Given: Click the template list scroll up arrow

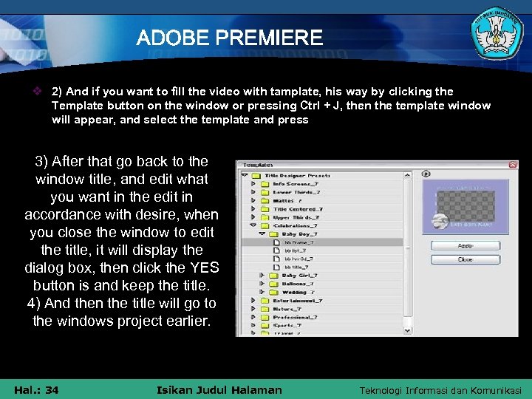Looking at the screenshot, I should pos(407,175).
